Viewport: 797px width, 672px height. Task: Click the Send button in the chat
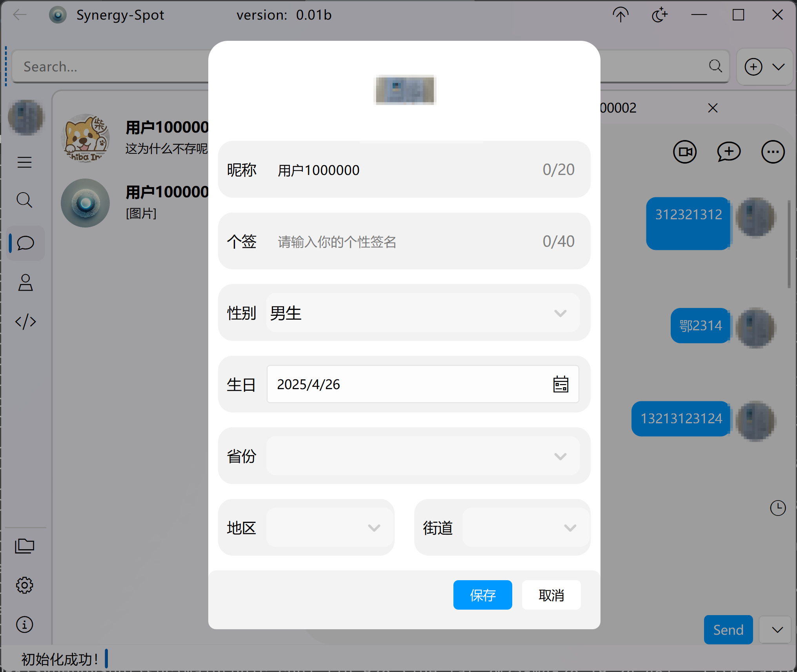[x=728, y=630]
